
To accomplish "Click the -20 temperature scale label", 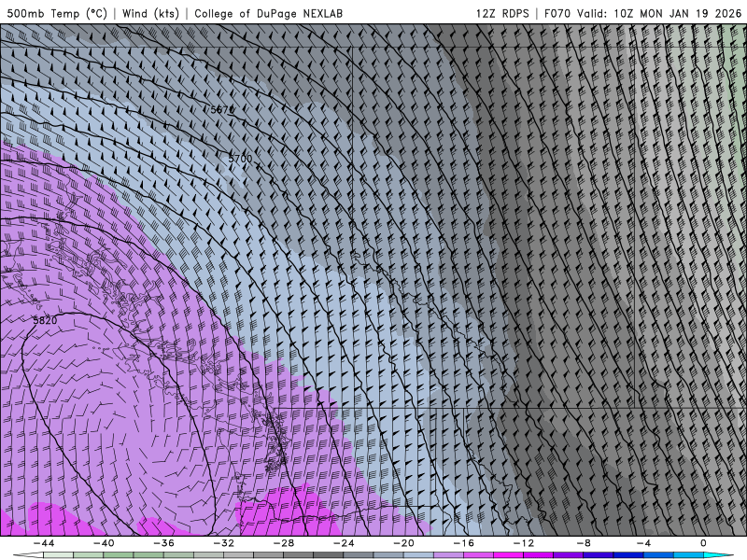I will (403, 543).
